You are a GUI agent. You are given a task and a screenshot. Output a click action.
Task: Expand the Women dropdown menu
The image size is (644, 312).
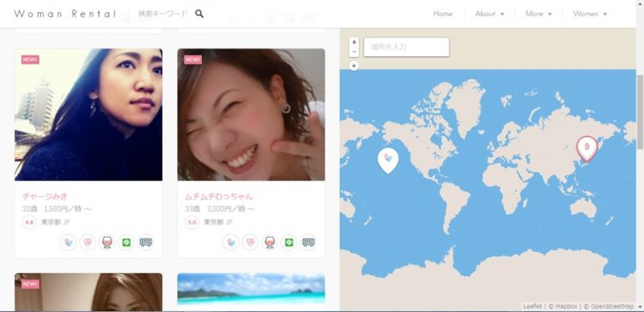click(589, 13)
